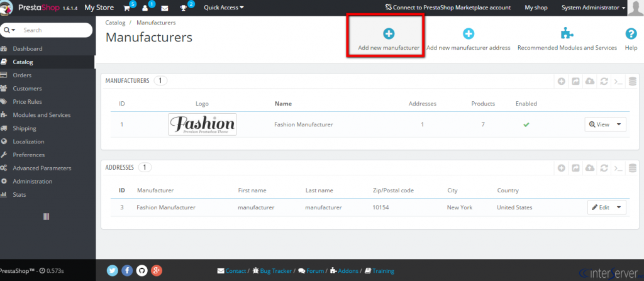This screenshot has width=644, height=281.
Task: Click import cloud icon in Manufacturers panel
Action: [590, 81]
